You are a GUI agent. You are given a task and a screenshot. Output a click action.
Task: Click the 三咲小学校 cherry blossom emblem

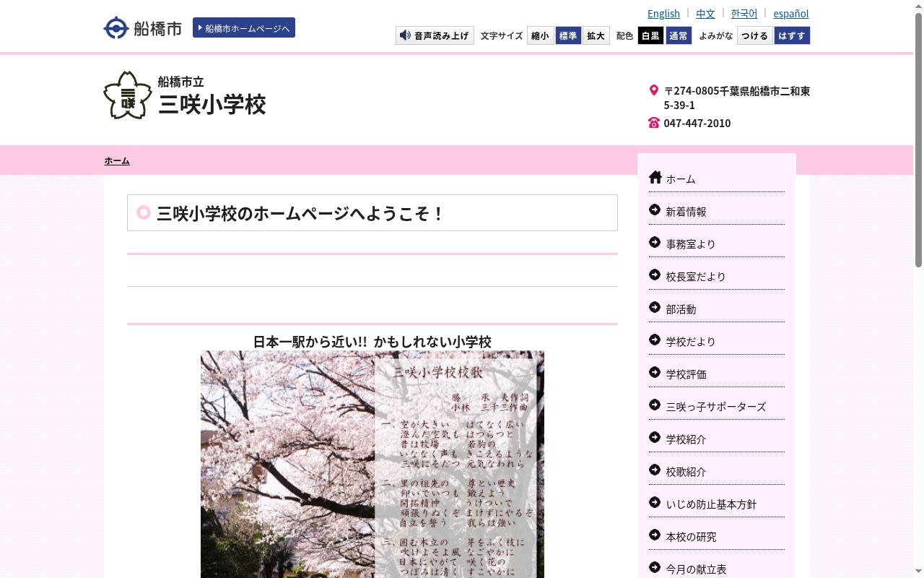128,95
